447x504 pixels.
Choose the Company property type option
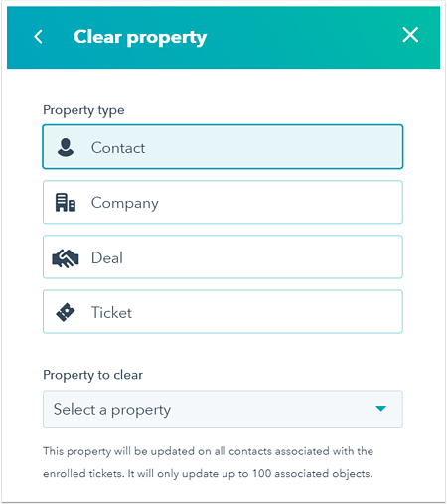point(223,202)
